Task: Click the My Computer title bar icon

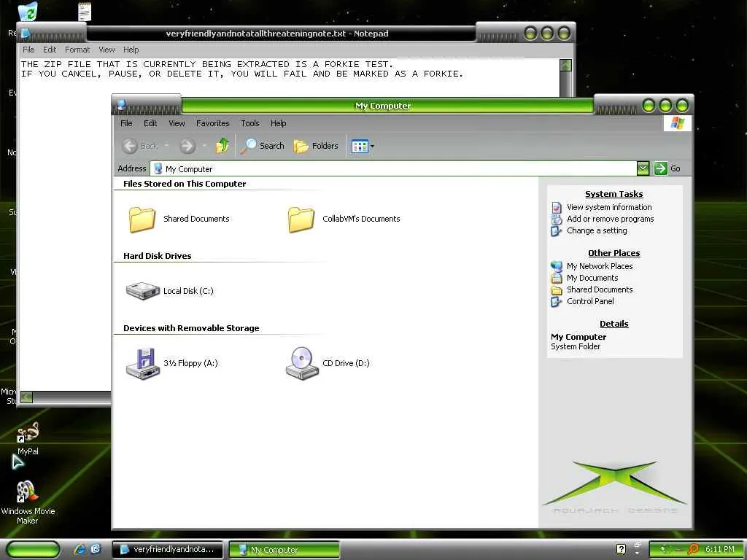Action: pyautogui.click(x=122, y=104)
